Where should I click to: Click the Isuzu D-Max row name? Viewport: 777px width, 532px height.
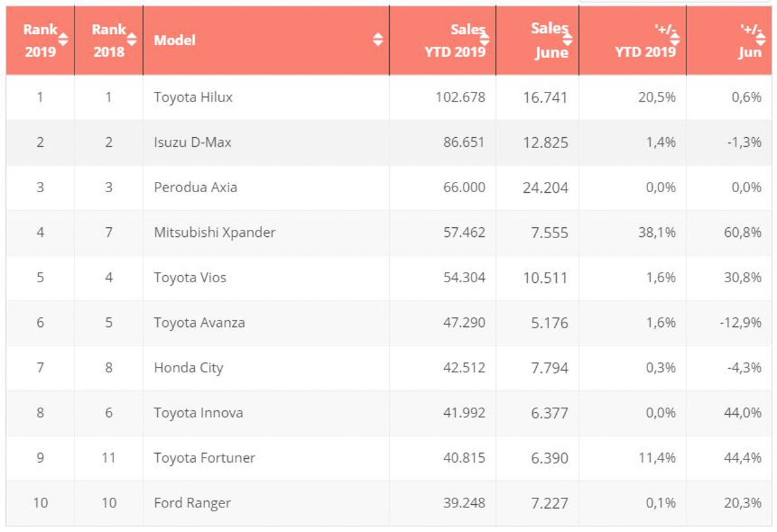tap(192, 142)
